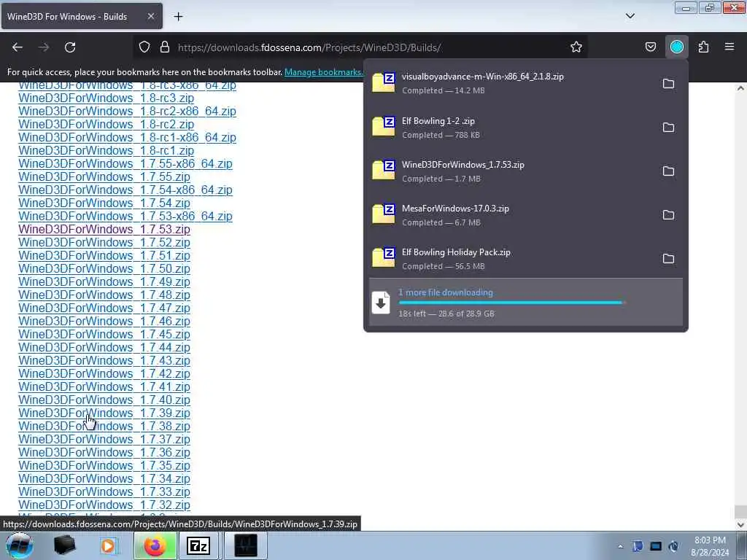Download WineD3DForWindows_1.7.39.zip

[104, 413]
